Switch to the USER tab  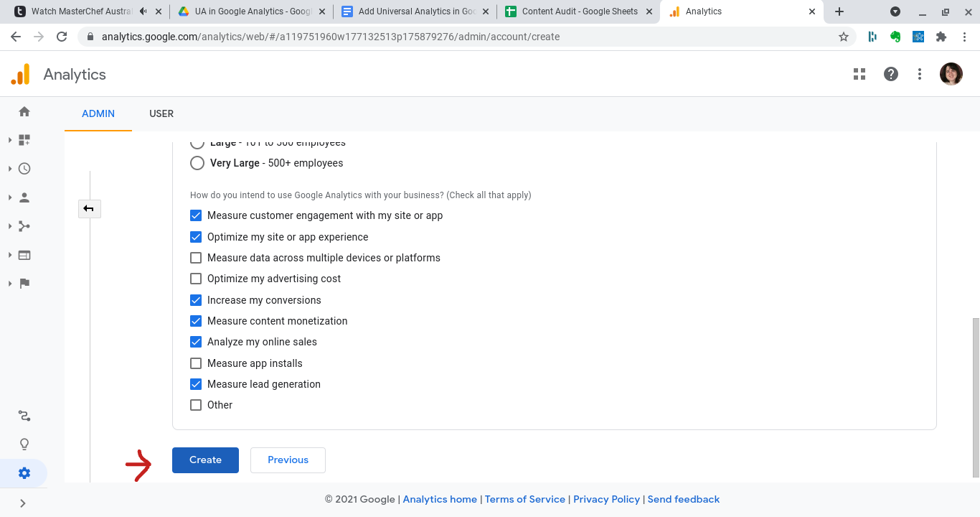tap(161, 113)
